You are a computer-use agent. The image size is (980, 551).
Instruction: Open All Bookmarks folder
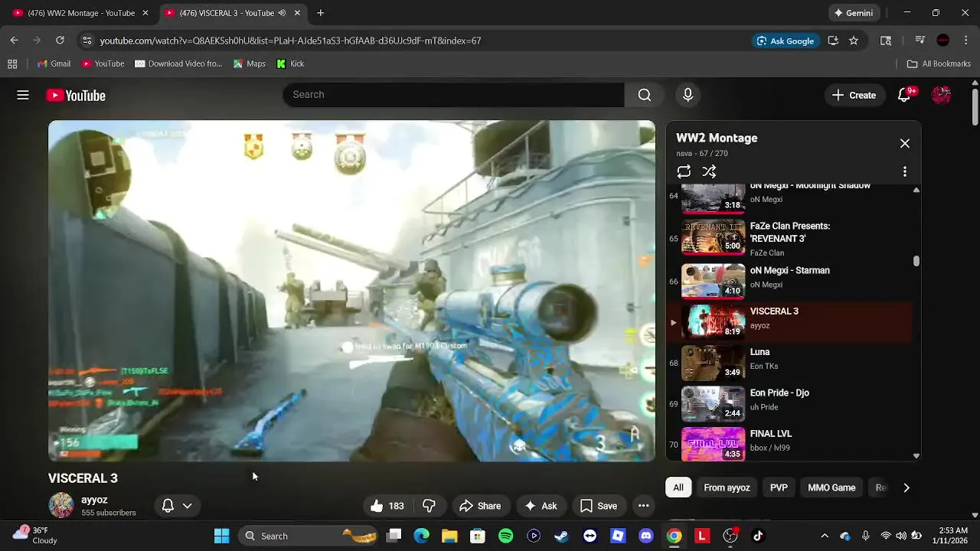pyautogui.click(x=939, y=64)
